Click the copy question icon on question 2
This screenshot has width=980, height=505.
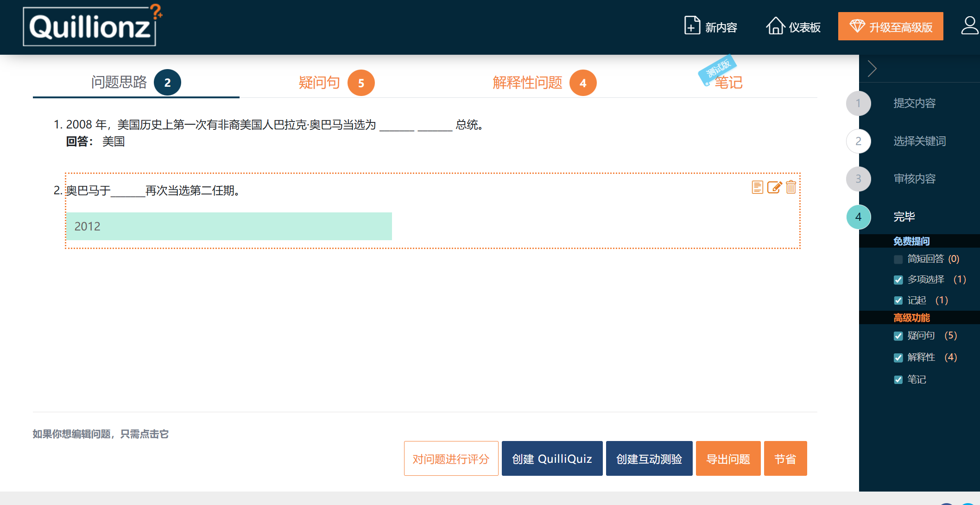tap(758, 187)
